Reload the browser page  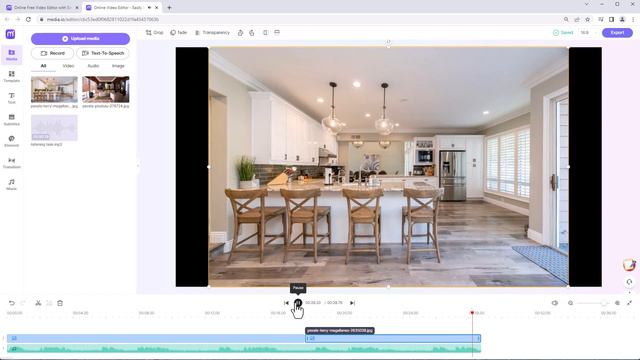pyautogui.click(x=28, y=19)
